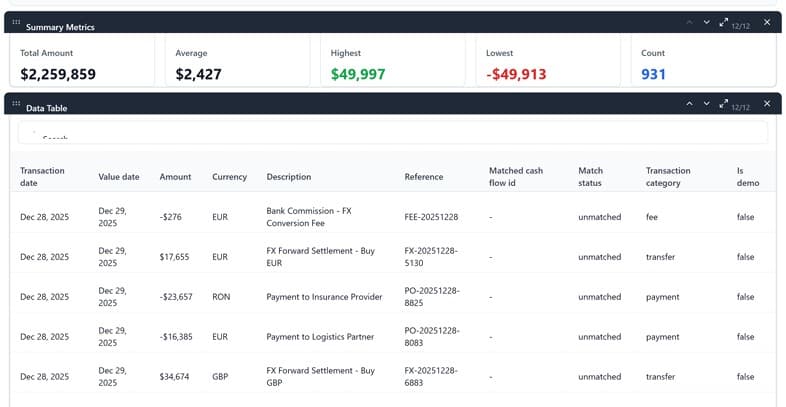Click reference PO-20251228-8825
The width and height of the screenshot is (786, 407).
432,297
